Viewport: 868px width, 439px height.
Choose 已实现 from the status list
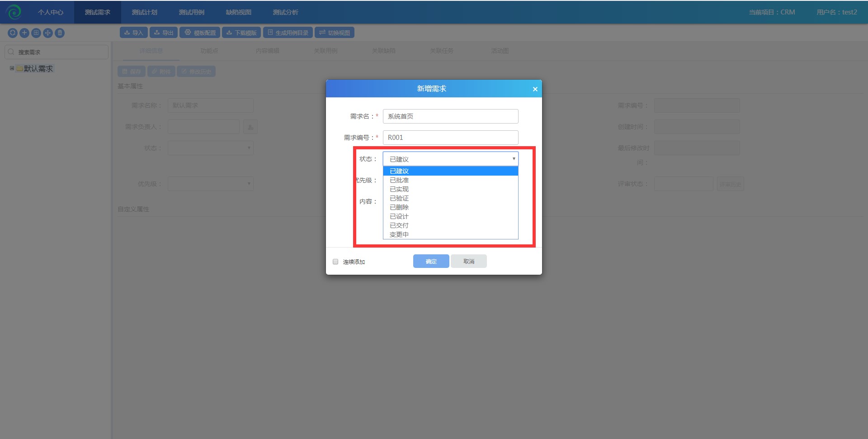tap(451, 189)
